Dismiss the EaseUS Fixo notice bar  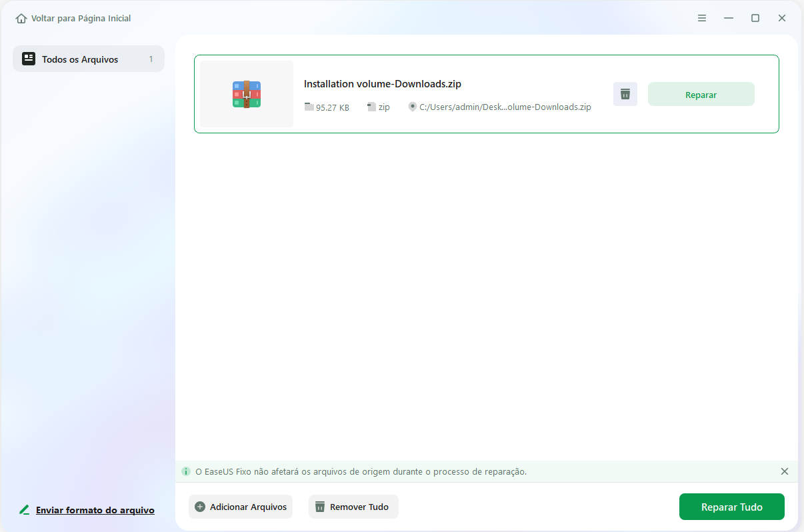[x=785, y=471]
